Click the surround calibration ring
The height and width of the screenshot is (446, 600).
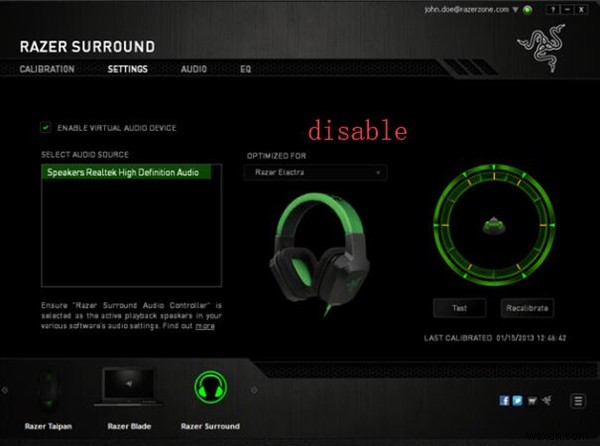point(494,225)
